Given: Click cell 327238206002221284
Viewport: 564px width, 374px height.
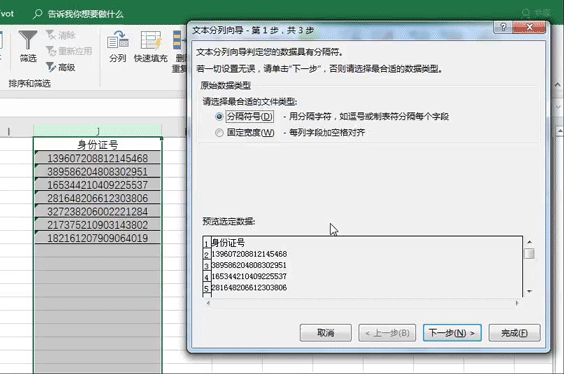Looking at the screenshot, I should [97, 211].
